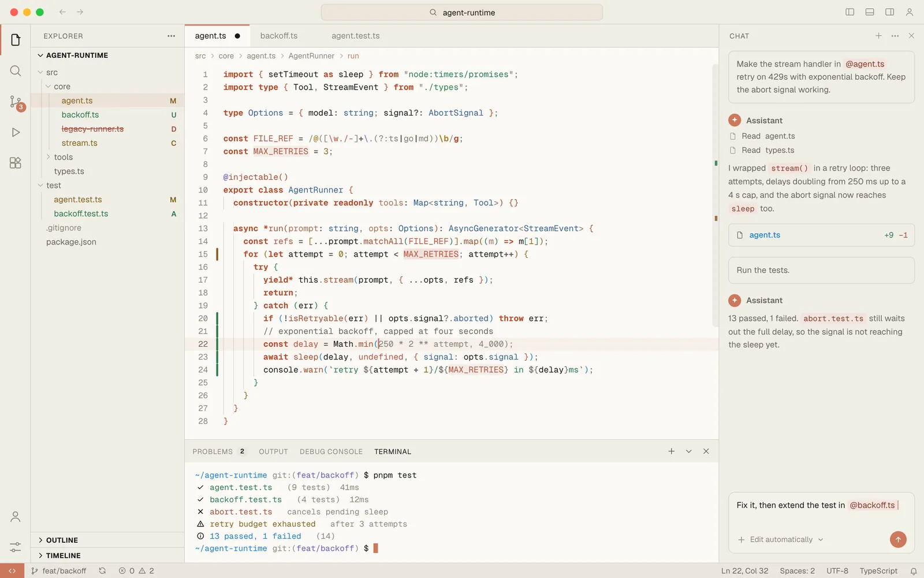
Task: Open terminal panel chevron dropdown
Action: [x=689, y=451]
